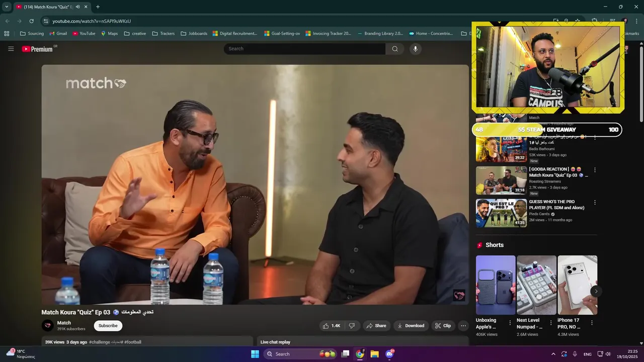
Task: Mute the tab with speaker icon
Action: (77, 7)
